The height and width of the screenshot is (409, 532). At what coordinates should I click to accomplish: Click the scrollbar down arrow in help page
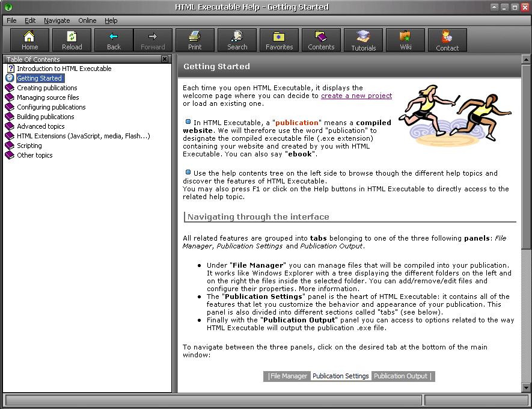coord(526,387)
